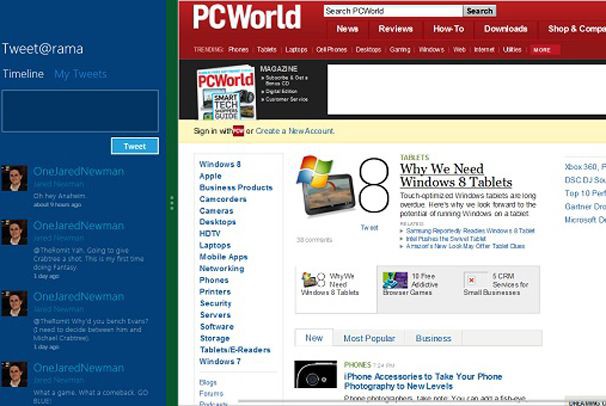The width and height of the screenshot is (606, 406).
Task: Open HDTV category
Action: (209, 233)
